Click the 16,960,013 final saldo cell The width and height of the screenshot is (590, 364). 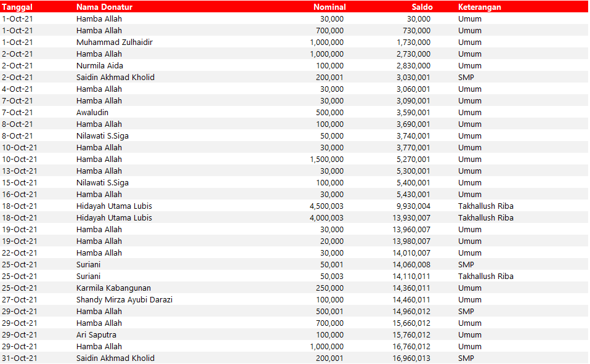click(413, 358)
